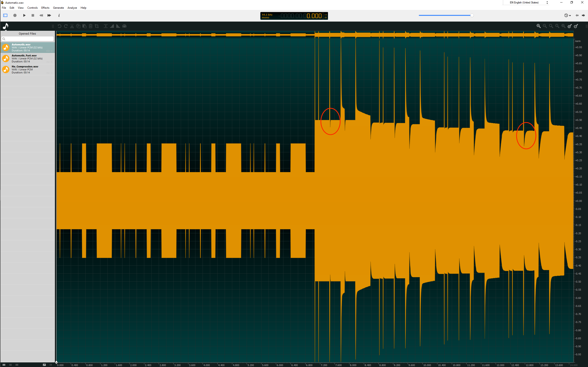Viewport: 588px width, 367px height.
Task: Click the music note logo icon
Action: click(x=6, y=26)
